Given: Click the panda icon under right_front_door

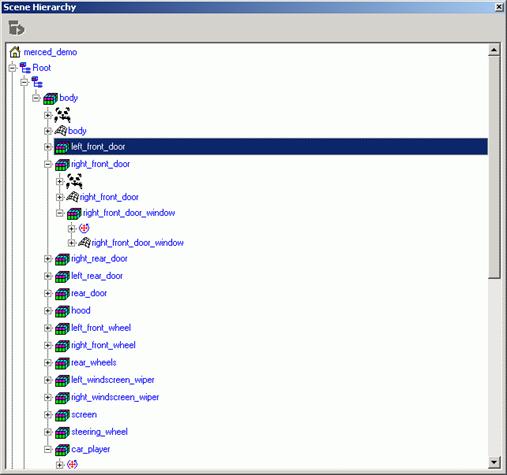Looking at the screenshot, I should 74,181.
